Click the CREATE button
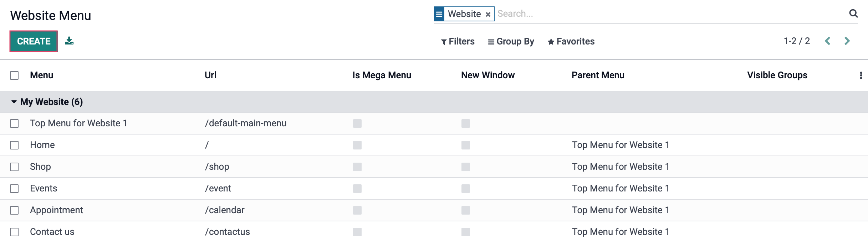868x242 pixels. [x=34, y=41]
